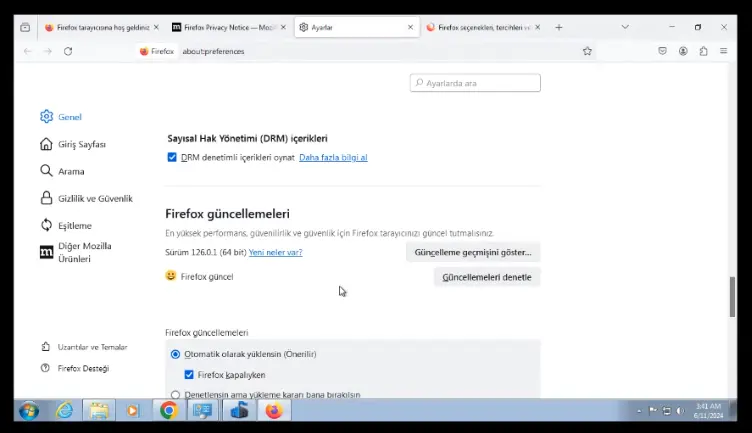Select Denetlensin ama yükleme kararı option
The width and height of the screenshot is (752, 433).
[176, 395]
